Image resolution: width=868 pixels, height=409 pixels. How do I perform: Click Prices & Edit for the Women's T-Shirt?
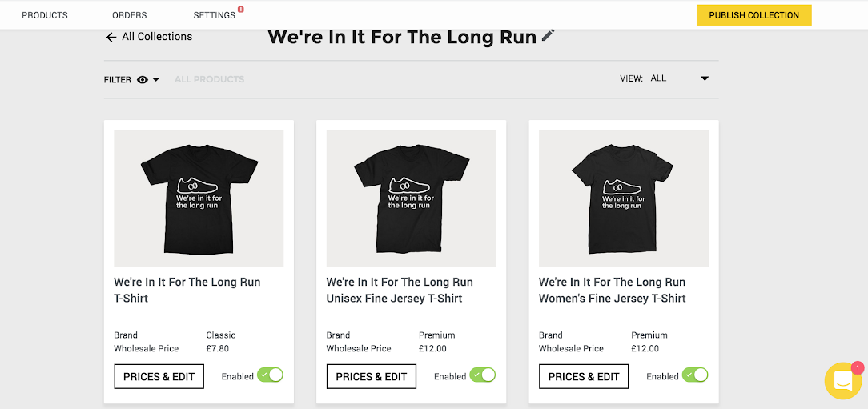pos(584,376)
